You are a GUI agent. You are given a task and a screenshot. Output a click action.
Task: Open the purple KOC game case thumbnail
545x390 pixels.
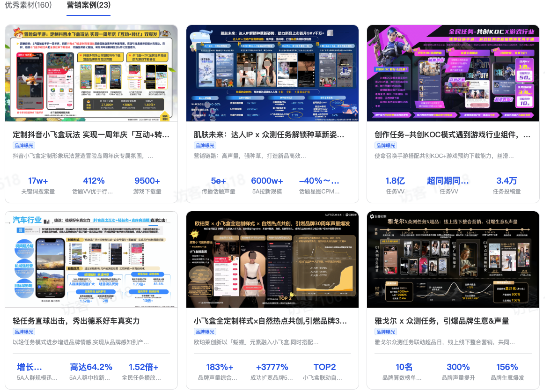453,73
